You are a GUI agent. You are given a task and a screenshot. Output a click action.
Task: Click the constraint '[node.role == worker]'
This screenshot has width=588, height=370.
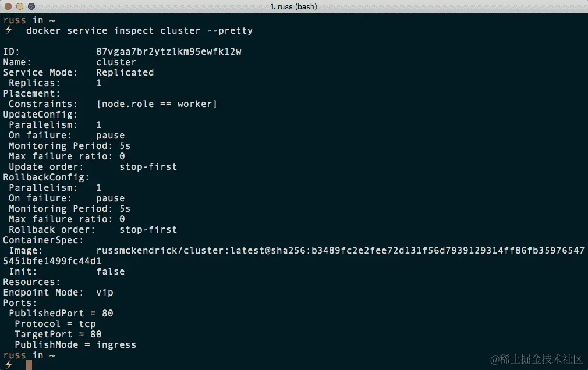[157, 104]
